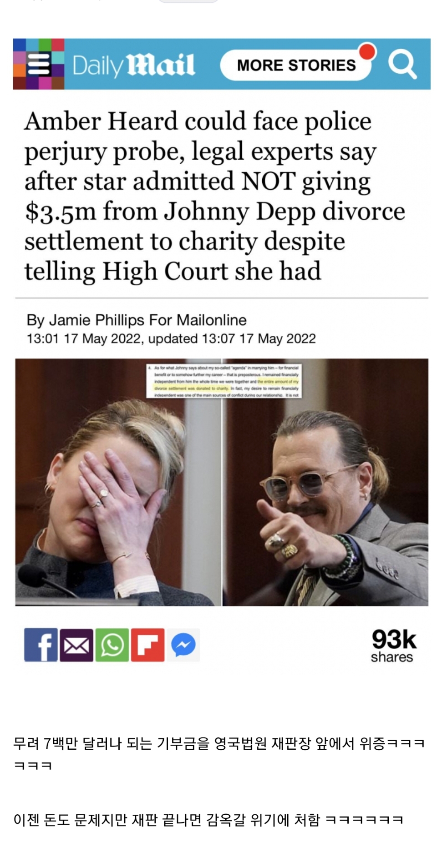Open the hamburger menu icon

(39, 64)
